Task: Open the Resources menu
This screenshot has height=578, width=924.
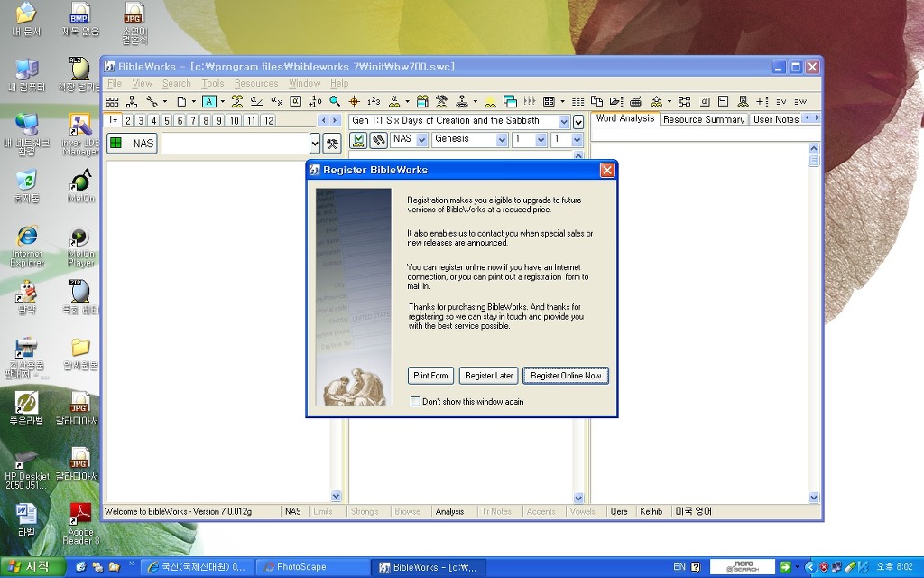Action: click(256, 83)
